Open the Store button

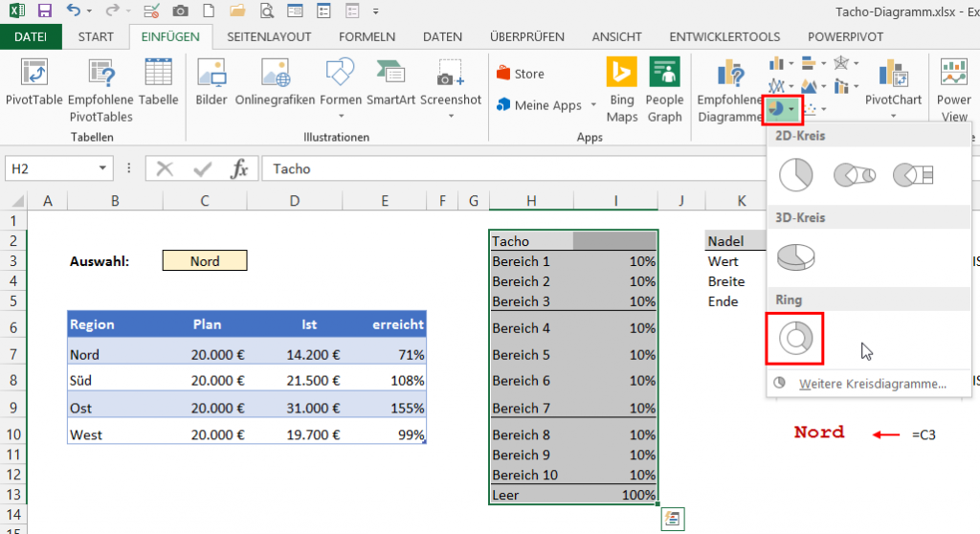521,74
